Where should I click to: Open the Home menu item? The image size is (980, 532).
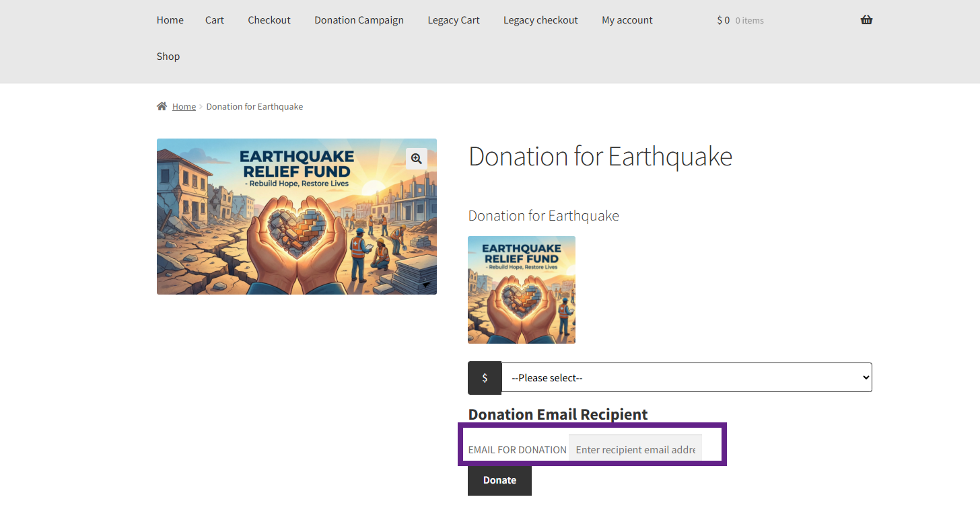pos(170,20)
